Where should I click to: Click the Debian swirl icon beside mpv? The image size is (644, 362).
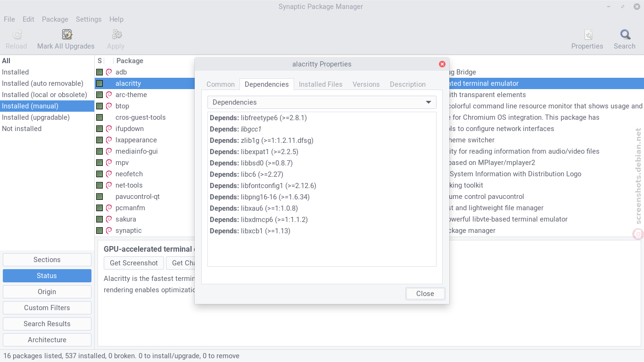point(109,163)
